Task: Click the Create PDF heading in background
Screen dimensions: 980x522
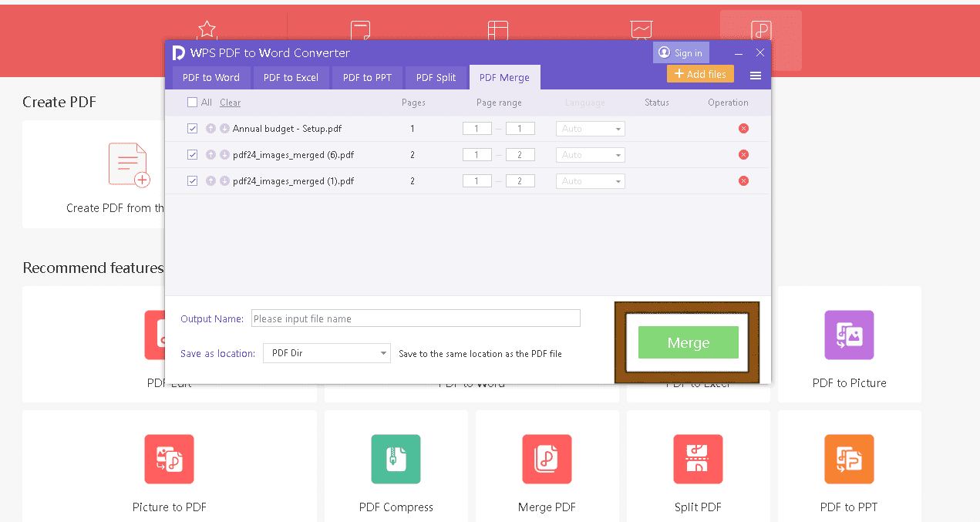Action: pyautogui.click(x=59, y=103)
